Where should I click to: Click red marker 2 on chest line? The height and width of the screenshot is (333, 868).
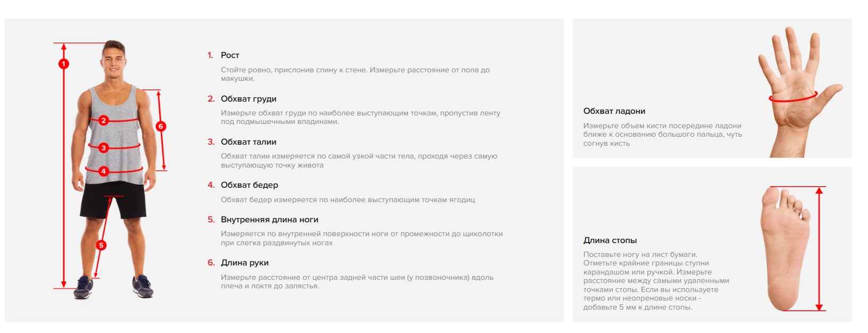click(x=104, y=121)
